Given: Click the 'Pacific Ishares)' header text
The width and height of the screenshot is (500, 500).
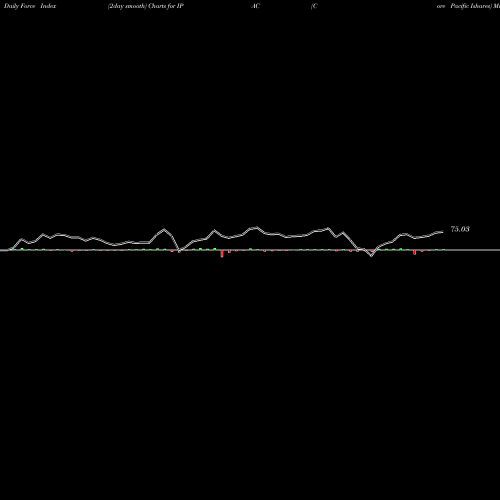Looking at the screenshot, I should 471,6.
